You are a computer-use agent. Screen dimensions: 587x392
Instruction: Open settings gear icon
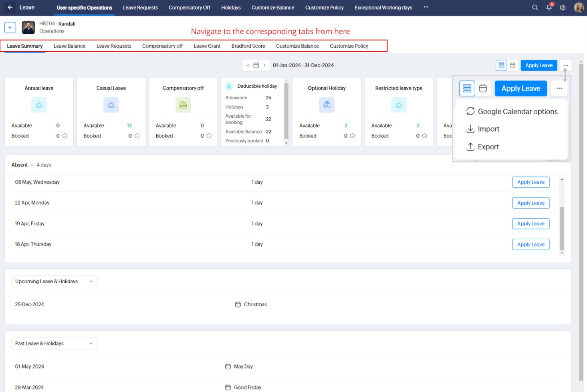point(563,8)
